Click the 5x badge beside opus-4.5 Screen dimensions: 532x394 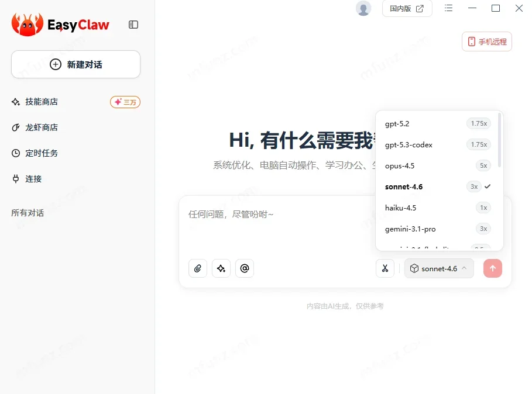pyautogui.click(x=483, y=165)
